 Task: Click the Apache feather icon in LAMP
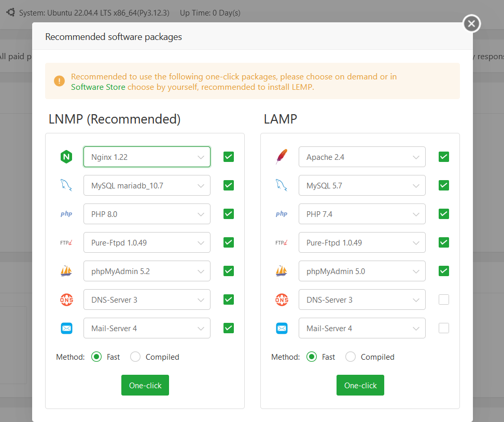[x=282, y=157]
